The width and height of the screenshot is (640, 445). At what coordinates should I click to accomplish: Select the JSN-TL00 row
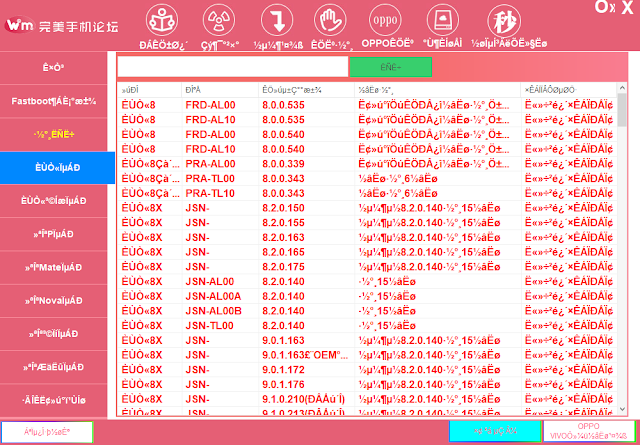tap(367, 325)
